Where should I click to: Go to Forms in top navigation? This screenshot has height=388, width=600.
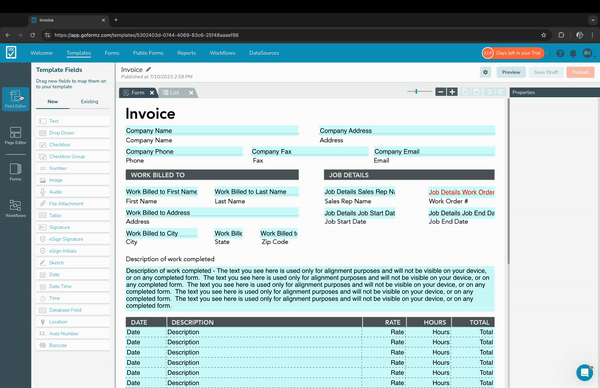112,53
